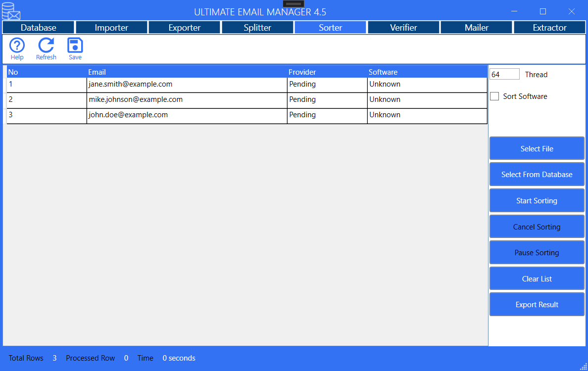
Task: Click the Refresh icon
Action: point(46,48)
